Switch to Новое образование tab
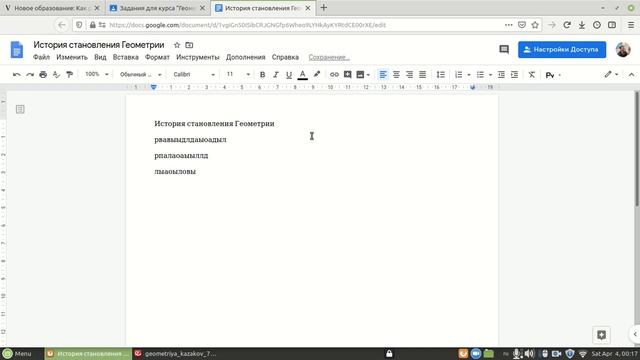The image size is (640, 360). click(51, 8)
